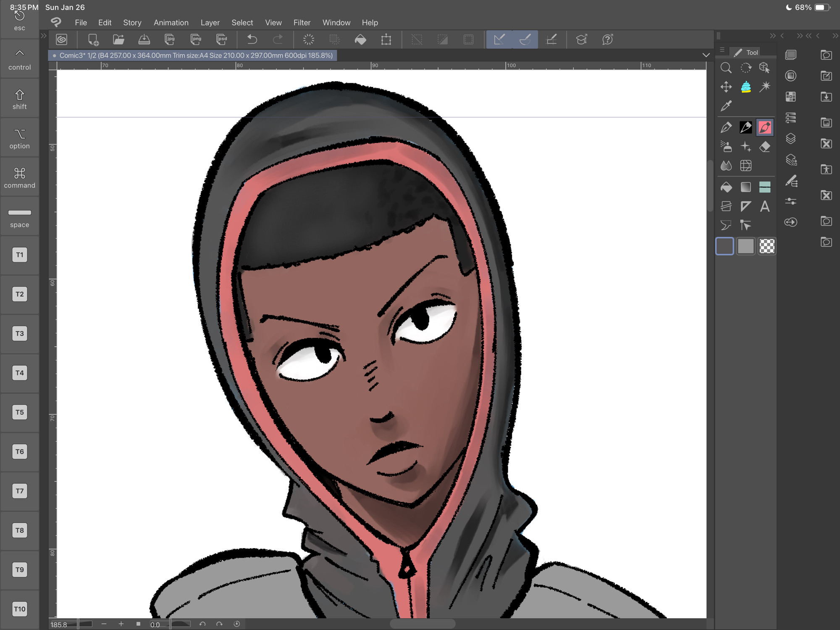The image size is (840, 630).
Task: Create a new canvas from command bar
Action: point(93,40)
